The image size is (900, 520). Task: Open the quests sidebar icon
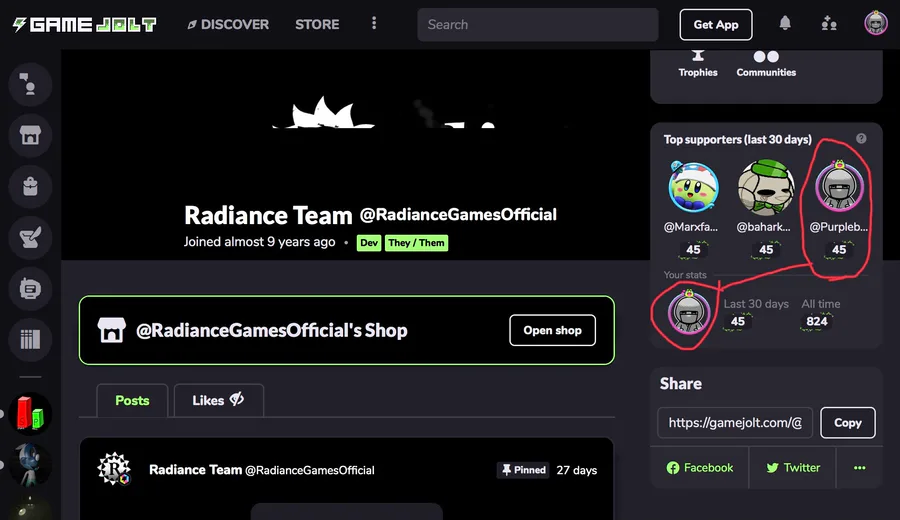click(x=30, y=238)
